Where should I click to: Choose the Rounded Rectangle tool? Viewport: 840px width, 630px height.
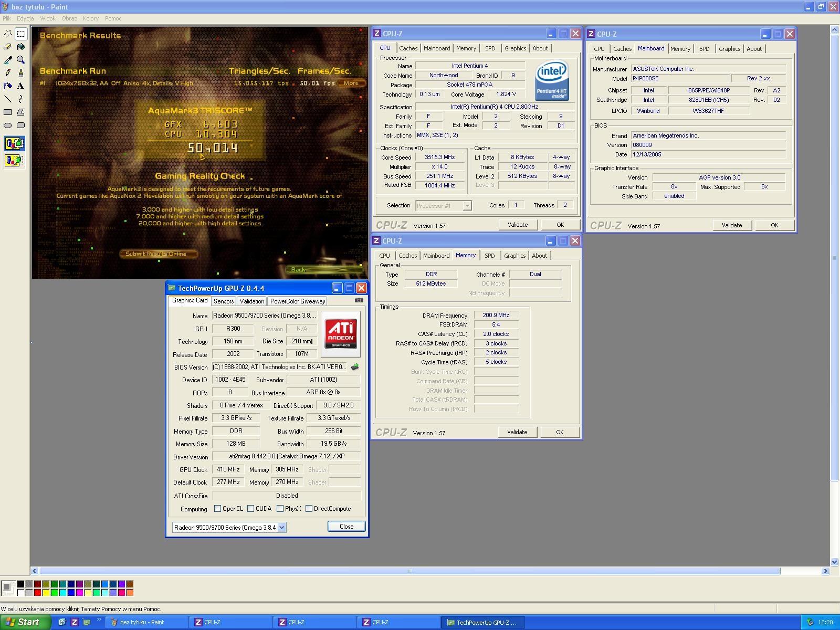pyautogui.click(x=21, y=125)
